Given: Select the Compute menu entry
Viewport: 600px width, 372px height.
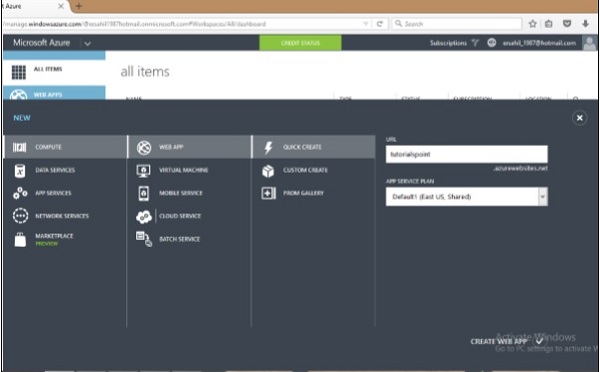Looking at the screenshot, I should coord(66,147).
